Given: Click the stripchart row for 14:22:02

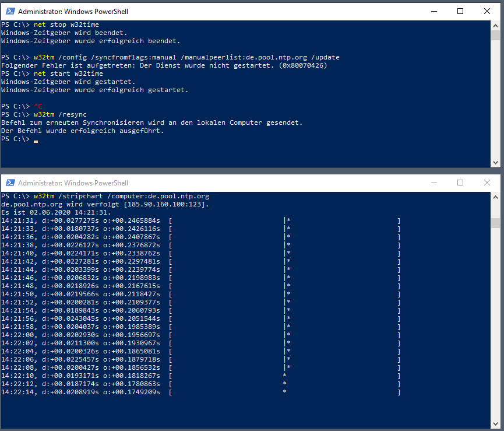Looking at the screenshot, I should [200, 343].
